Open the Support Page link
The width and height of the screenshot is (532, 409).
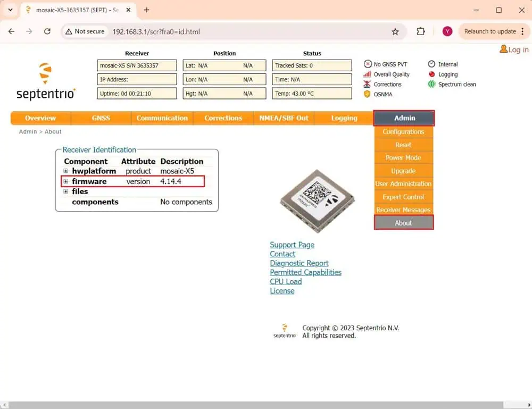(x=292, y=245)
